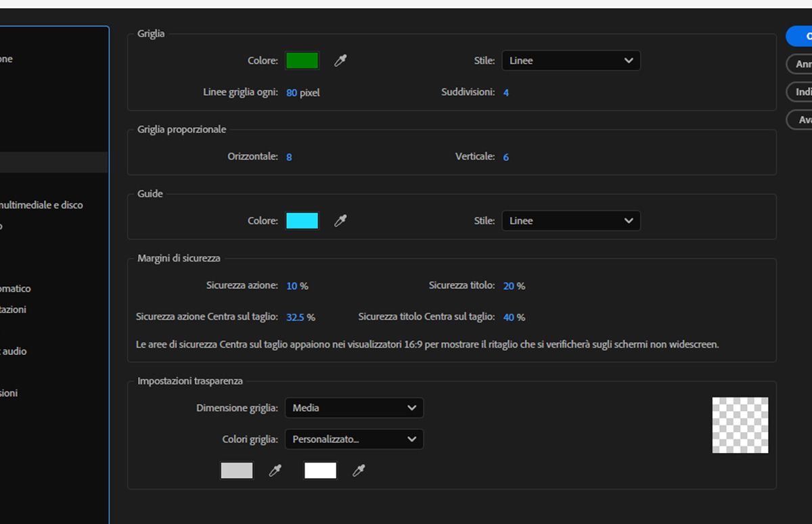Click the Sicurezza azione value 10
This screenshot has height=524, width=812.
point(292,286)
